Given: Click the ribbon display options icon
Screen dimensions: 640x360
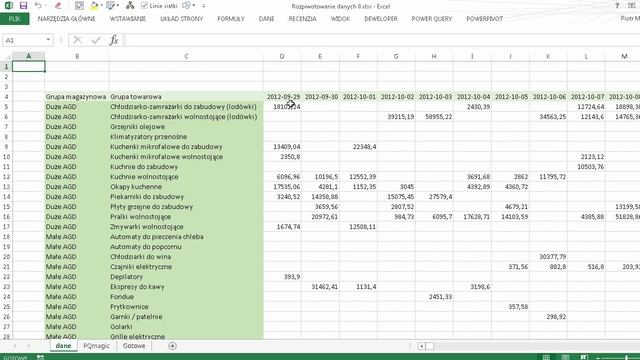Looking at the screenshot, I should pos(631,6).
